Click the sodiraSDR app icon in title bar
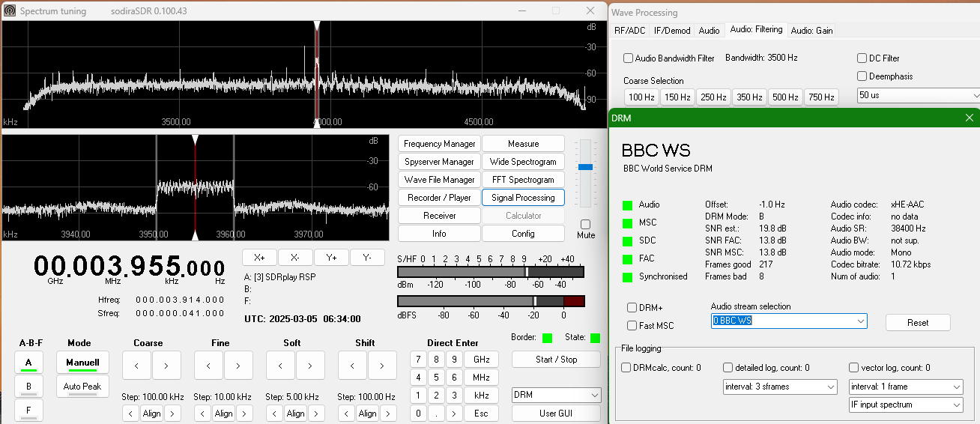 click(10, 10)
